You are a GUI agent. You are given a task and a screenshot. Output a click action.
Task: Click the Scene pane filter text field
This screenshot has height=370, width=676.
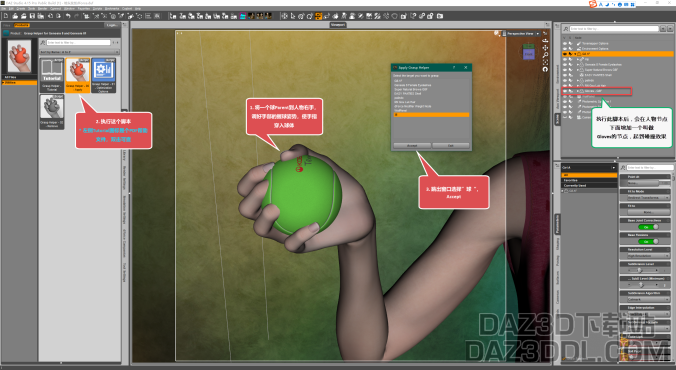(x=614, y=29)
